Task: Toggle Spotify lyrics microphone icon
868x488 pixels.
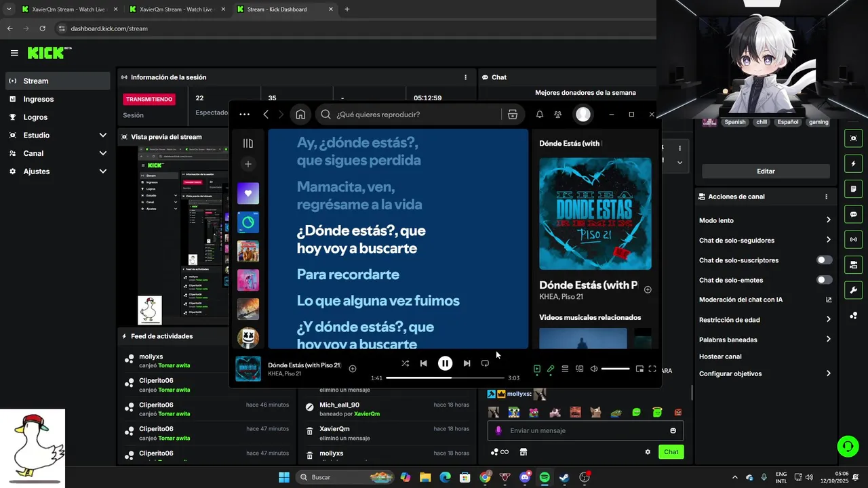Action: coord(551,369)
